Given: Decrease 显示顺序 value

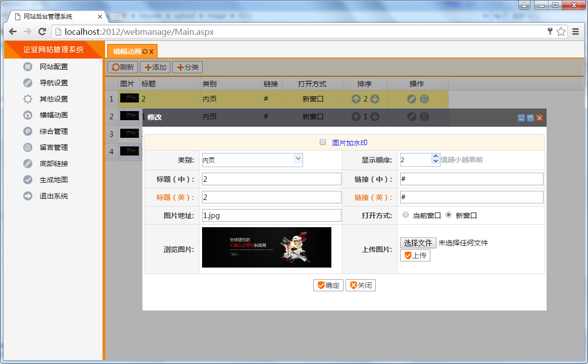Looking at the screenshot, I should tap(435, 162).
